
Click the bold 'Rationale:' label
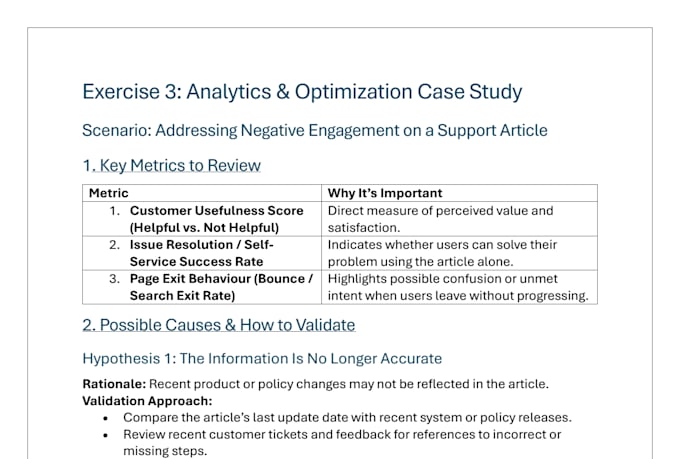click(x=114, y=384)
